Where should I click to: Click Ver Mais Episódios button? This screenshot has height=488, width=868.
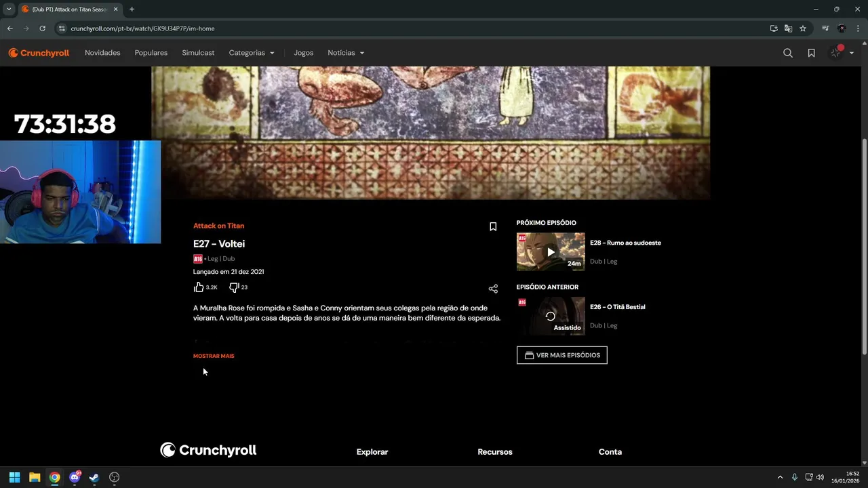coord(562,355)
